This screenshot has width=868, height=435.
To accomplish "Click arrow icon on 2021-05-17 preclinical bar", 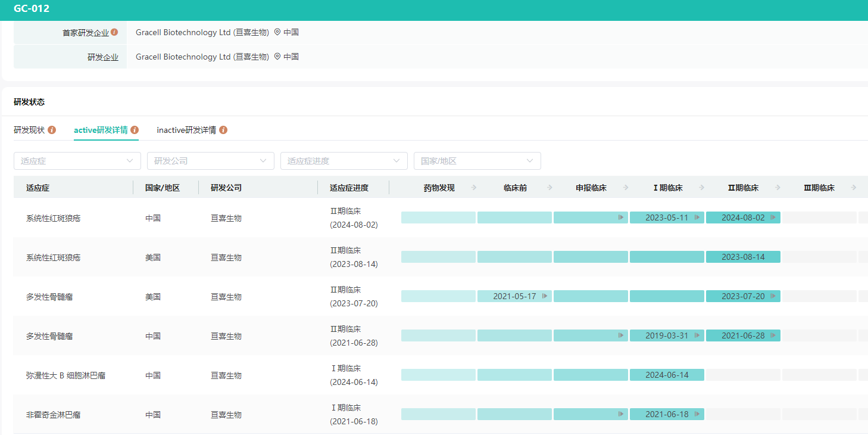I will click(x=545, y=296).
